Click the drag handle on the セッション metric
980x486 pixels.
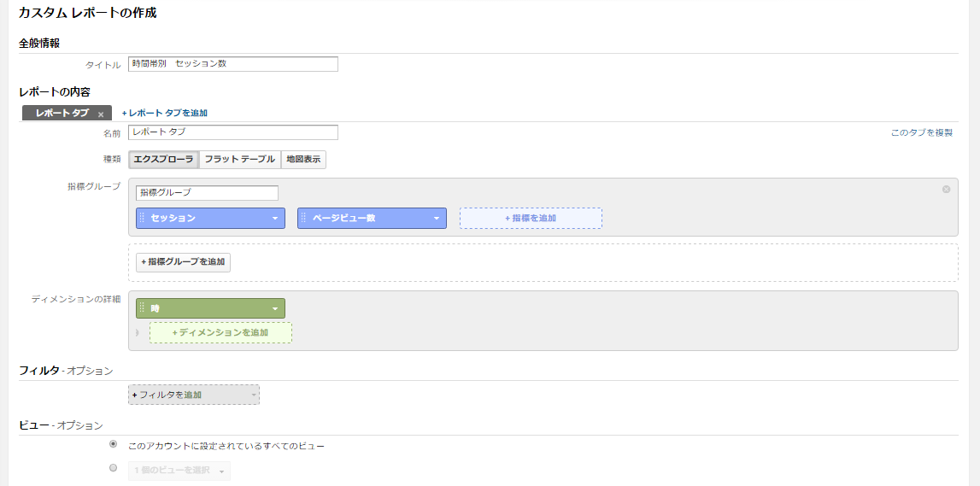142,218
